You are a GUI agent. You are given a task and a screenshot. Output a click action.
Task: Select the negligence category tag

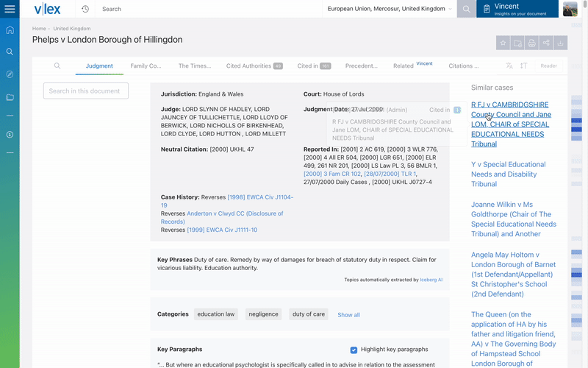click(263, 314)
